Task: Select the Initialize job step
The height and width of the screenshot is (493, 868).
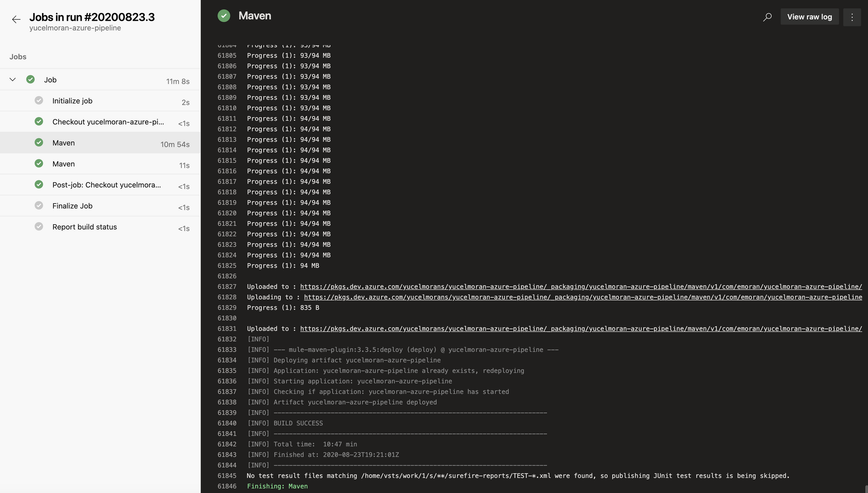Action: coord(72,101)
